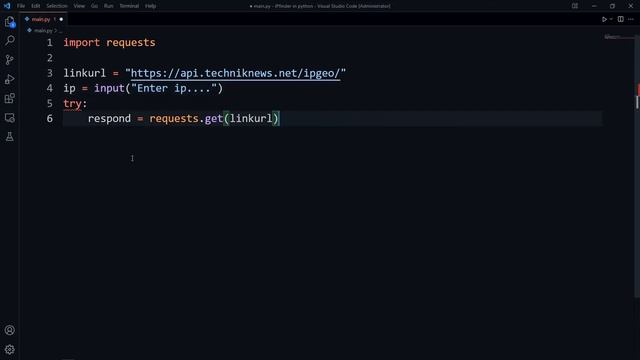This screenshot has width=640, height=360.
Task: Open the Run menu
Action: coord(109,6)
